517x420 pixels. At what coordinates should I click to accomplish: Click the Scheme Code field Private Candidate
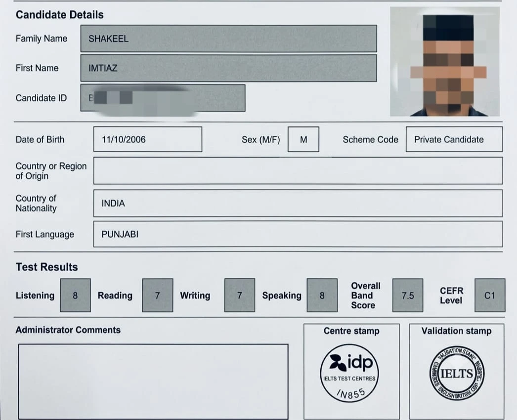tap(454, 139)
